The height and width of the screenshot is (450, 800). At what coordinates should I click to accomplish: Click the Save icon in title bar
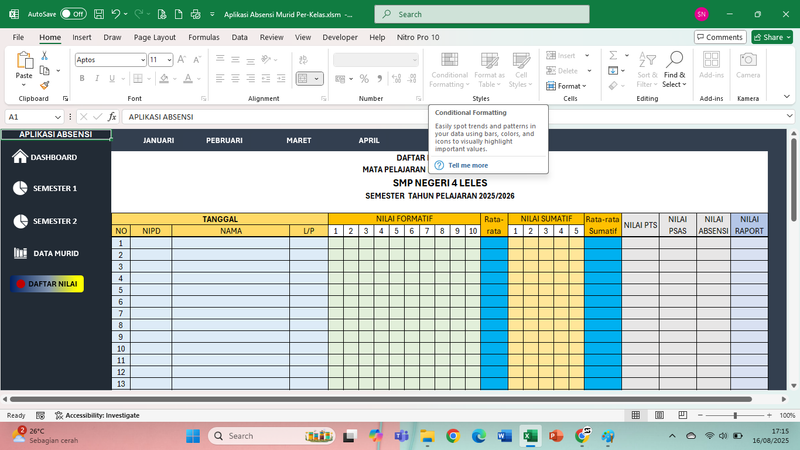pos(97,15)
